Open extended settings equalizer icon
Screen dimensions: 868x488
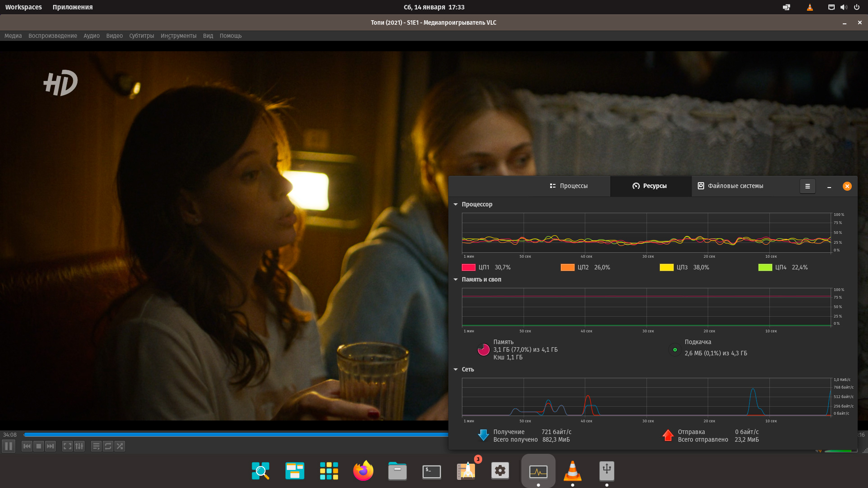(x=79, y=446)
